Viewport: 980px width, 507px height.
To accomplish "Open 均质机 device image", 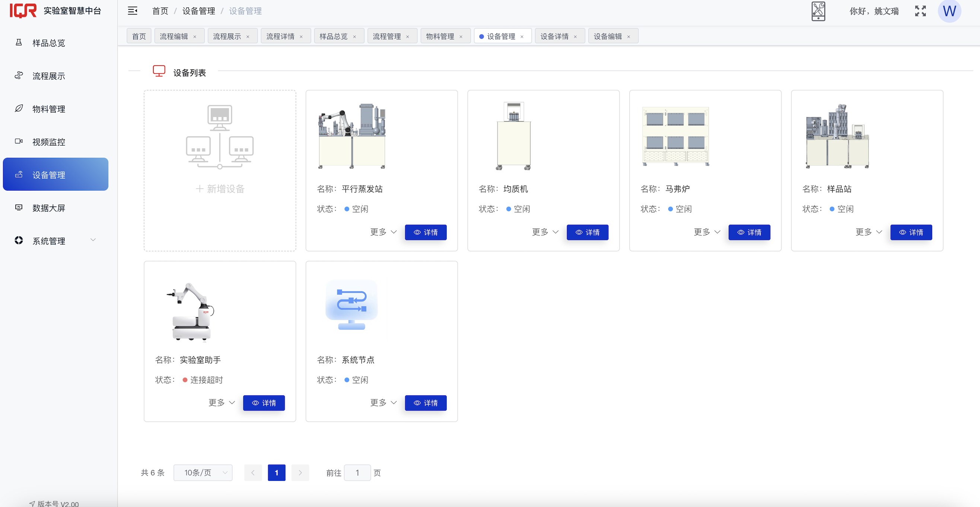I will (x=513, y=136).
